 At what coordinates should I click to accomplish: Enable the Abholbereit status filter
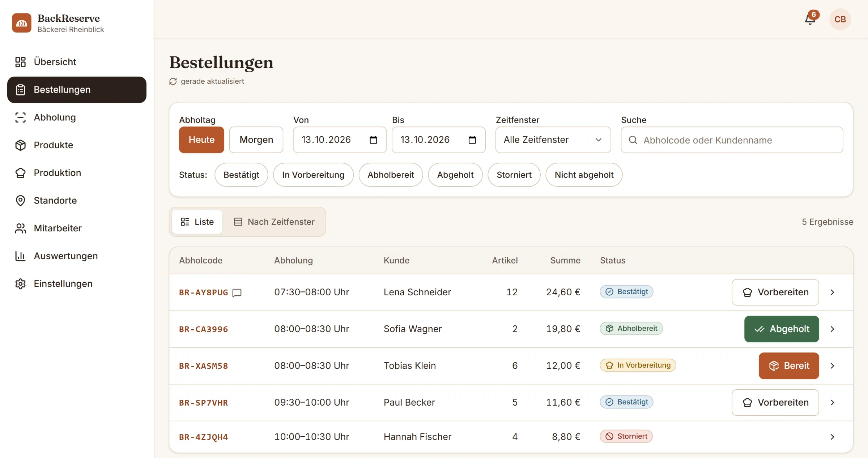pos(391,175)
